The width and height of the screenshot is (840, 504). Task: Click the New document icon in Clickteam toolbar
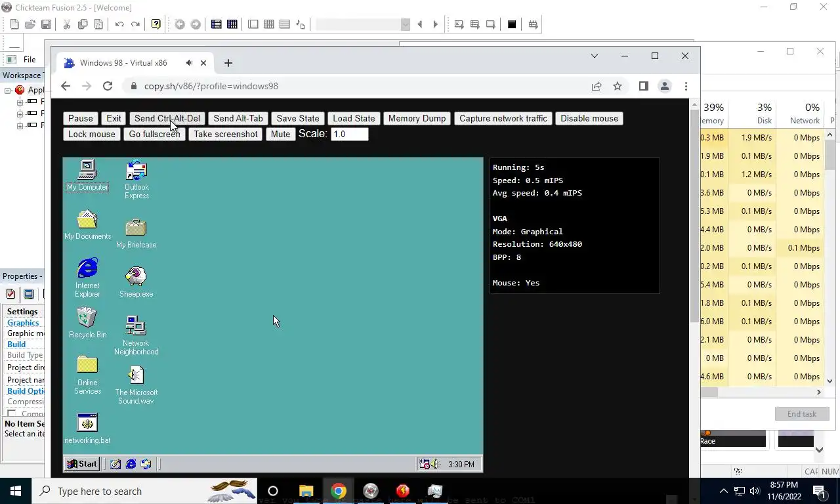[x=14, y=24]
